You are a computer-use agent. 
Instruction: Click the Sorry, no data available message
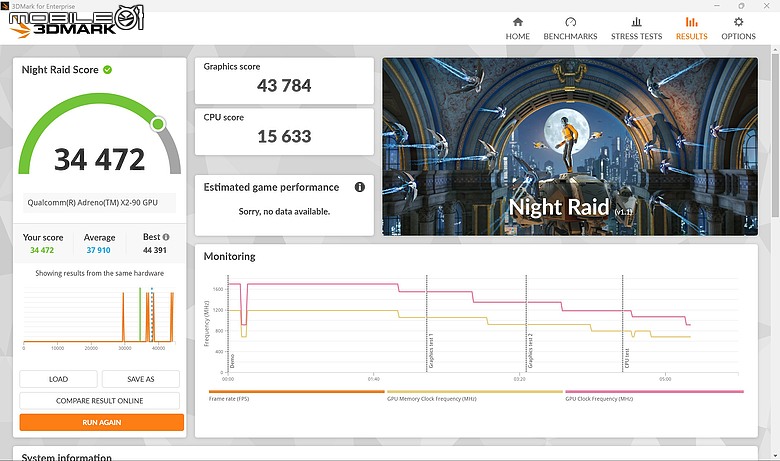coord(284,211)
